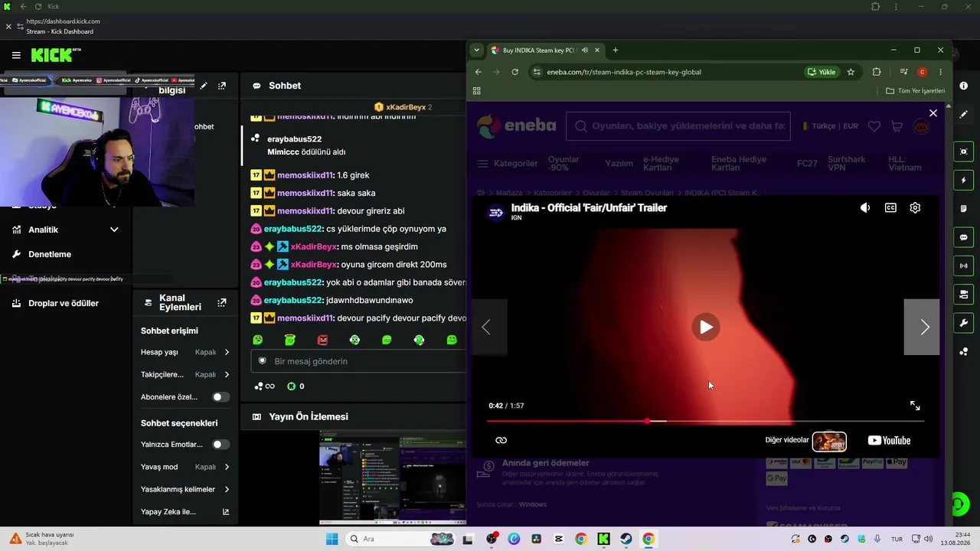Go to next media with right arrow
Screen dimensions: 980x551
coord(922,328)
